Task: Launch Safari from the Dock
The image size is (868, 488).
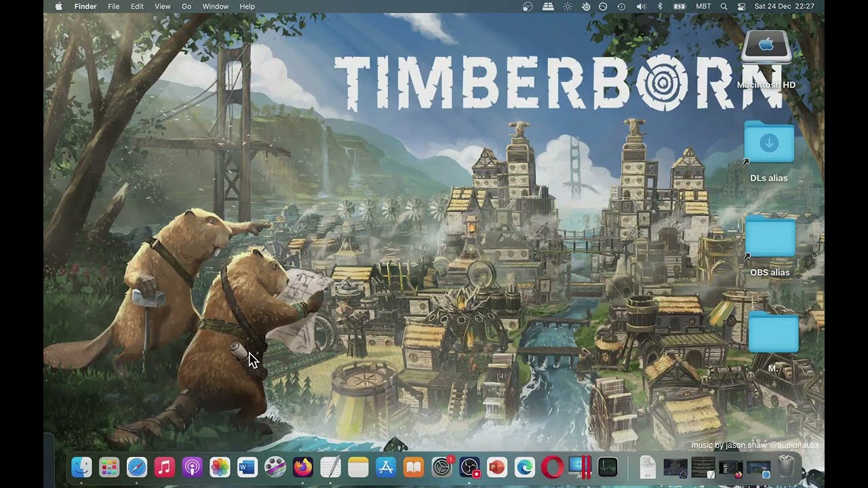Action: (x=137, y=467)
